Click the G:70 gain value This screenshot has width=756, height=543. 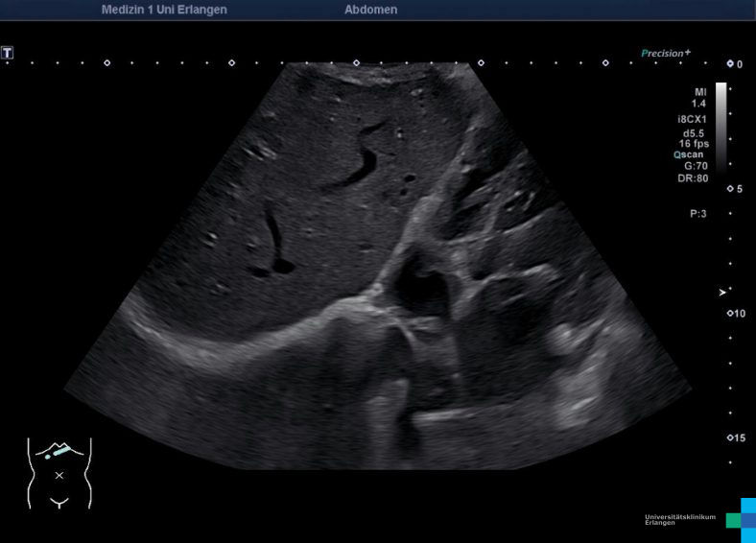tap(696, 166)
